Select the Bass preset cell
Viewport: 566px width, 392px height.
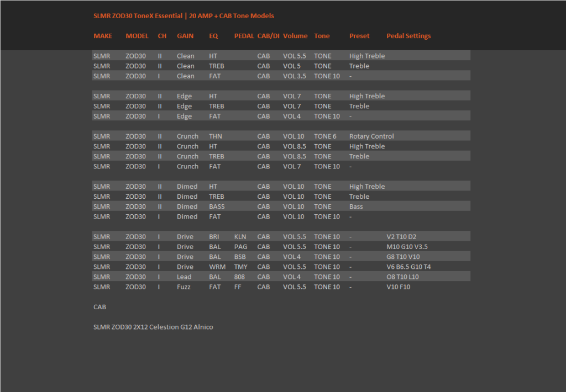(356, 206)
